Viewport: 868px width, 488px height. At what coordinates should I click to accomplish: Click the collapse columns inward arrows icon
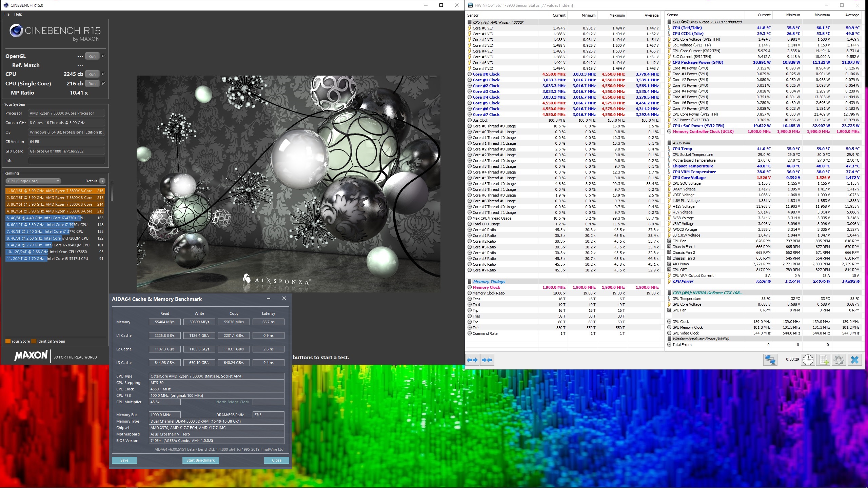[487, 360]
